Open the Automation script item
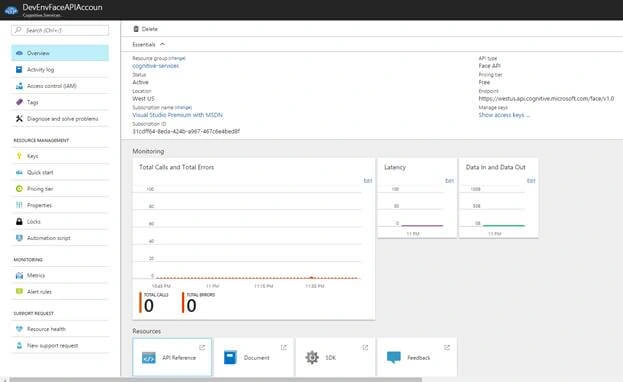Screen dimensions: 623x382 tap(60, 238)
